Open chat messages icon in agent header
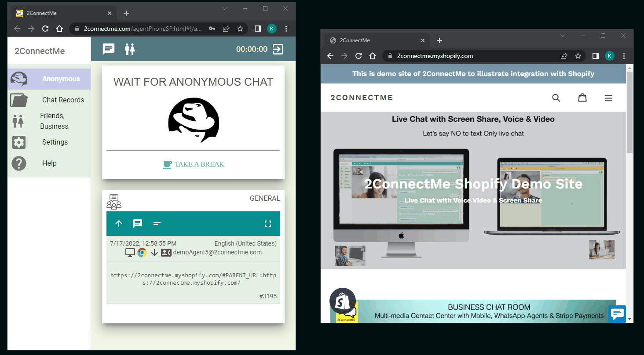 click(109, 49)
